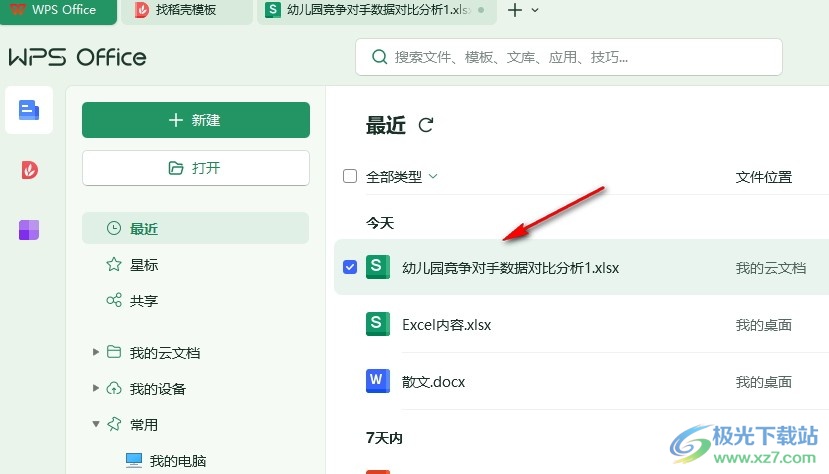Uncheck the 幼儿园竞争对手数据对比分析1.xlsx checkbox
The height and width of the screenshot is (474, 829).
349,267
